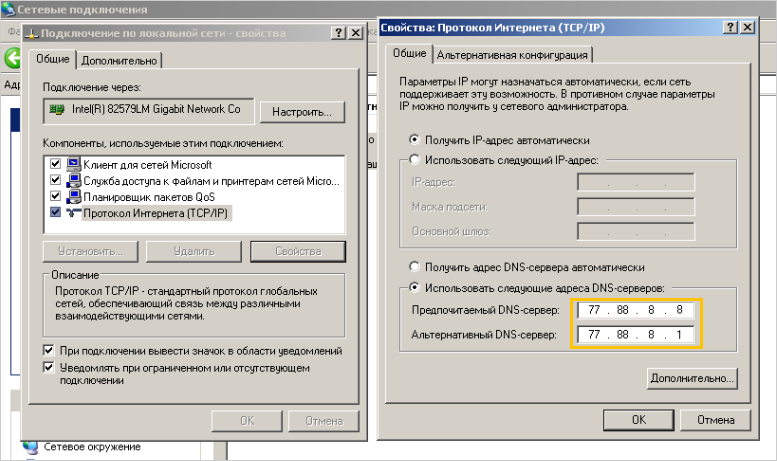777x461 pixels.
Task: Click the Протокол Интернета (TCP/IP) component icon
Action: tap(73, 213)
